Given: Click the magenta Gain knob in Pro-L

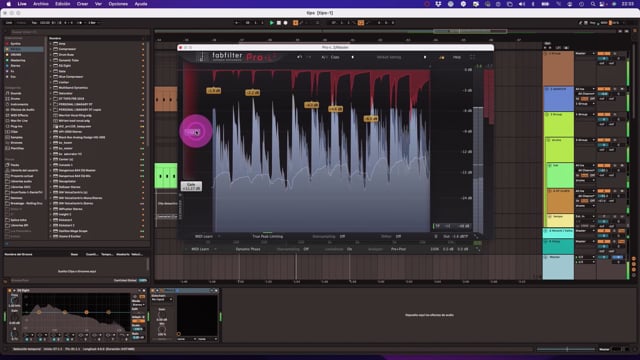Looking at the screenshot, I should (196, 131).
